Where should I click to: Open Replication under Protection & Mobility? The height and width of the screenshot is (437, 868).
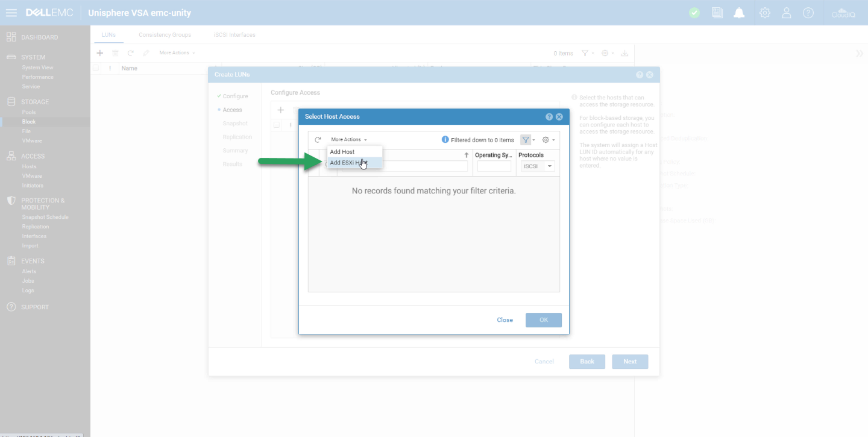click(x=36, y=227)
